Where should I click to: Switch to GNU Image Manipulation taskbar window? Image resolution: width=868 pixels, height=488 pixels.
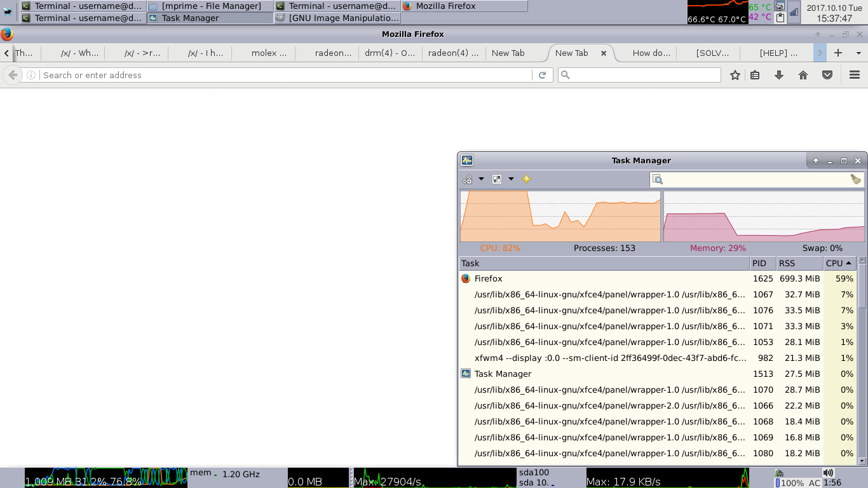(337, 18)
